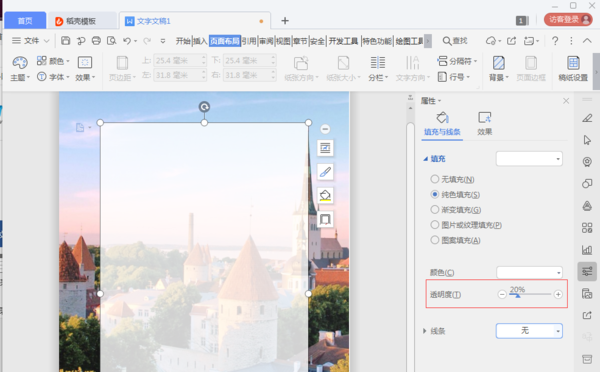
Task: Open 稿纸设置 manuscript paper settings
Action: point(573,68)
